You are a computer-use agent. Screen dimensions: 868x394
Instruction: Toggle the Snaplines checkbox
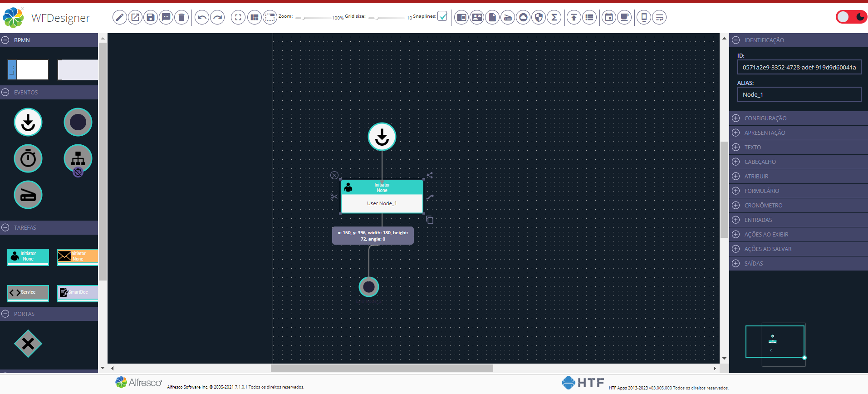click(x=442, y=16)
